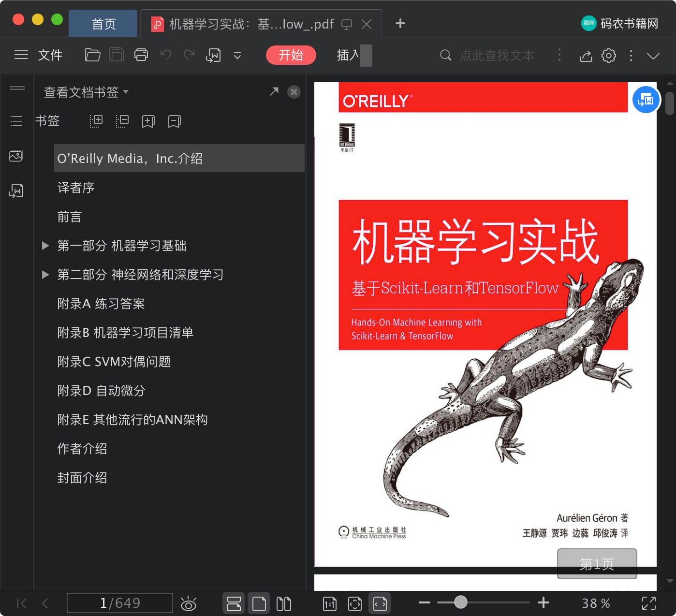Go to first page arrow
This screenshot has height=616, width=676.
pyautogui.click(x=22, y=603)
